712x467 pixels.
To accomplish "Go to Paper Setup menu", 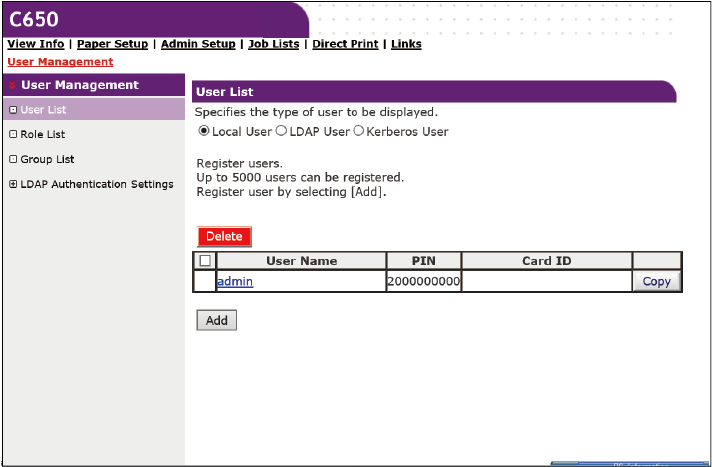I will point(112,44).
